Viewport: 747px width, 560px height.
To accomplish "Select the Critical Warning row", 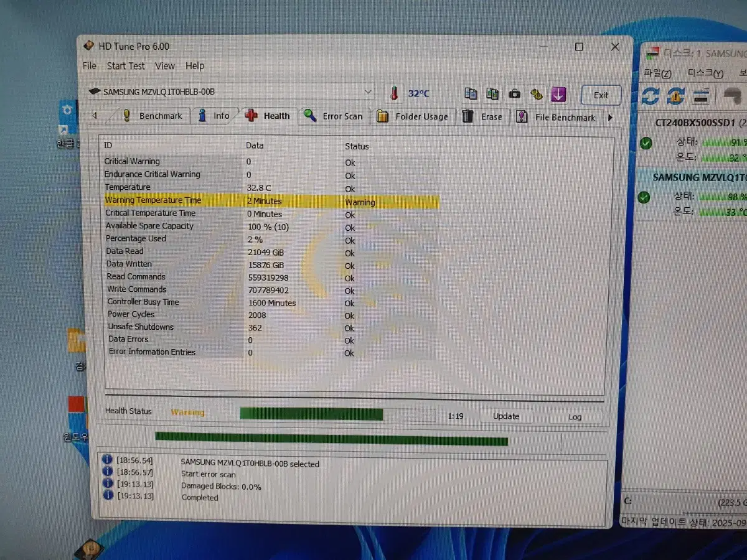I will click(x=271, y=162).
